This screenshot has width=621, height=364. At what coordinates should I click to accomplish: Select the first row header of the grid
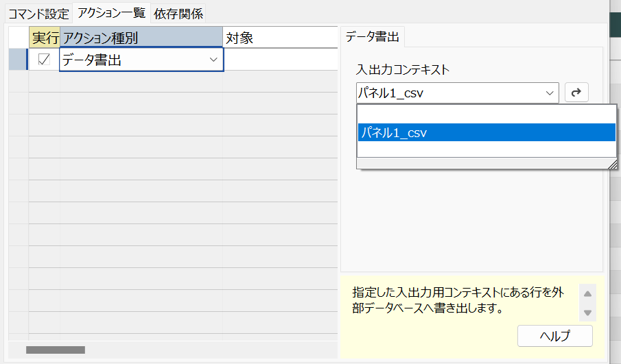(x=19, y=60)
